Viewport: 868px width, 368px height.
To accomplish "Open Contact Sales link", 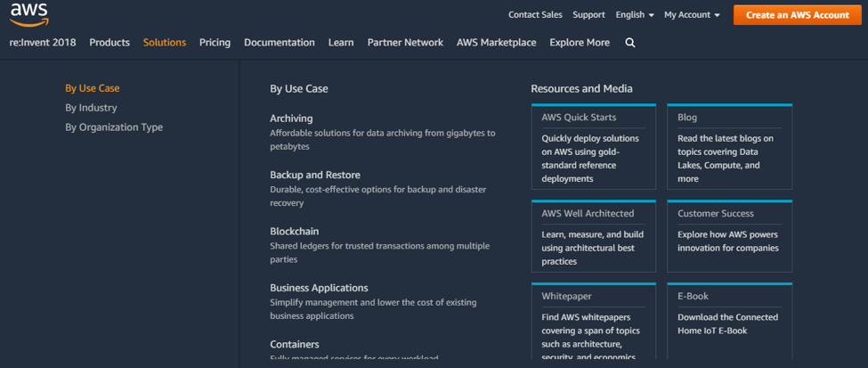I will (x=535, y=15).
